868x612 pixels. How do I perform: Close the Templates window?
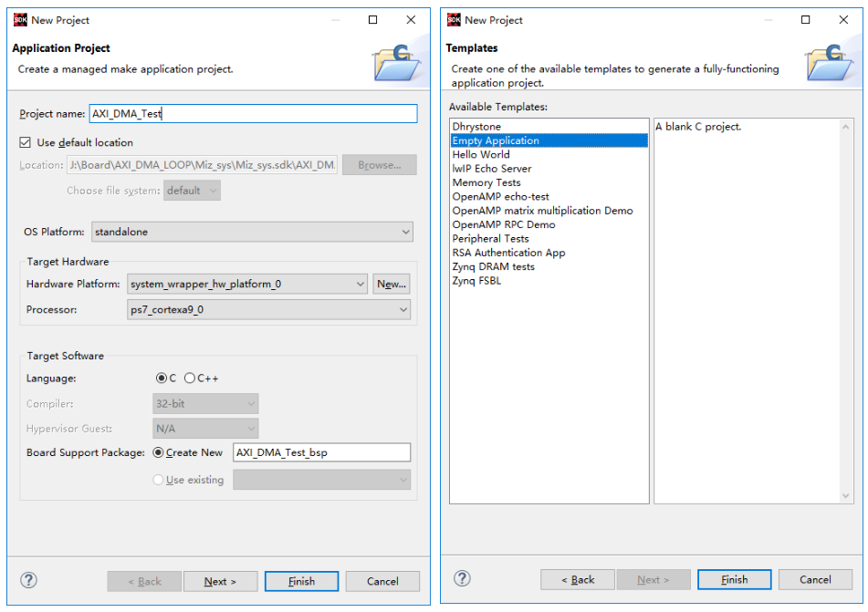tap(843, 20)
